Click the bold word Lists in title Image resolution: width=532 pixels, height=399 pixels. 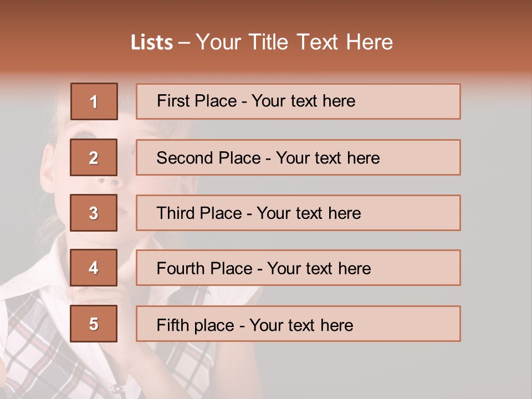152,43
